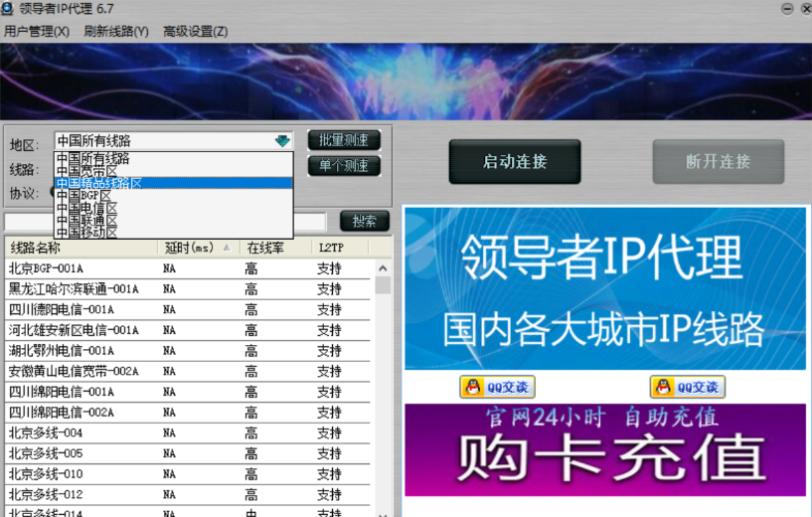The image size is (812, 517).
Task: Select row 安徽黄山电信宽带-002A
Action: pos(188,372)
